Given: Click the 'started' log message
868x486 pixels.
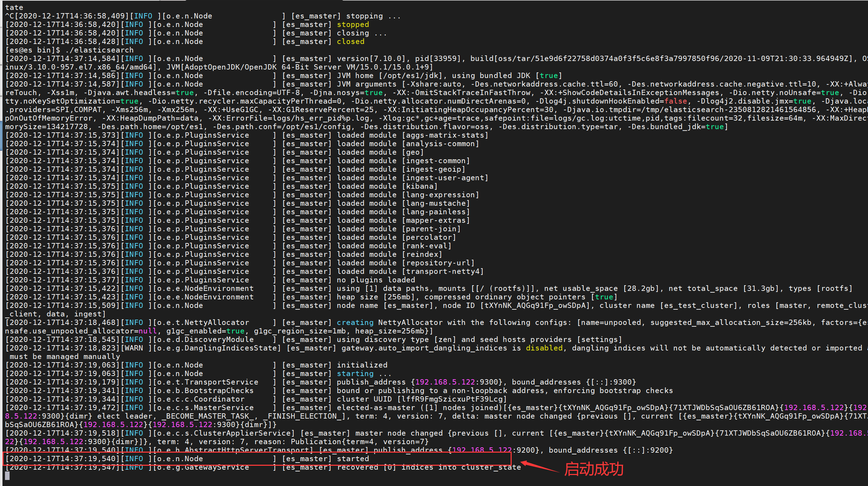Looking at the screenshot, I should click(353, 459).
